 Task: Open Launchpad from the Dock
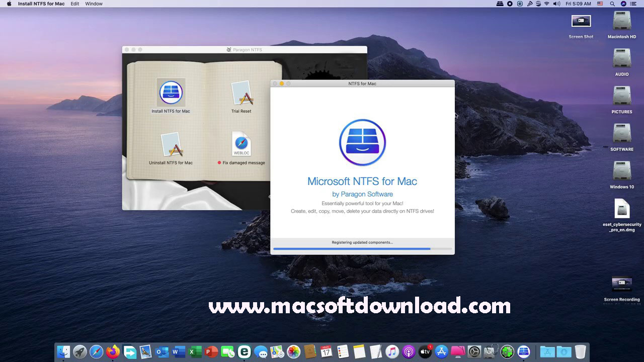(x=79, y=351)
